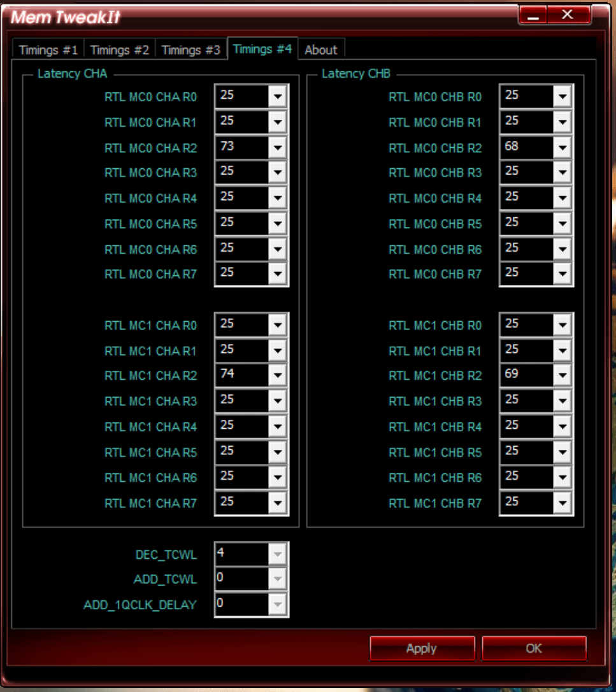616x692 pixels.
Task: Switch to the Timings #1 tab
Action: (x=48, y=50)
